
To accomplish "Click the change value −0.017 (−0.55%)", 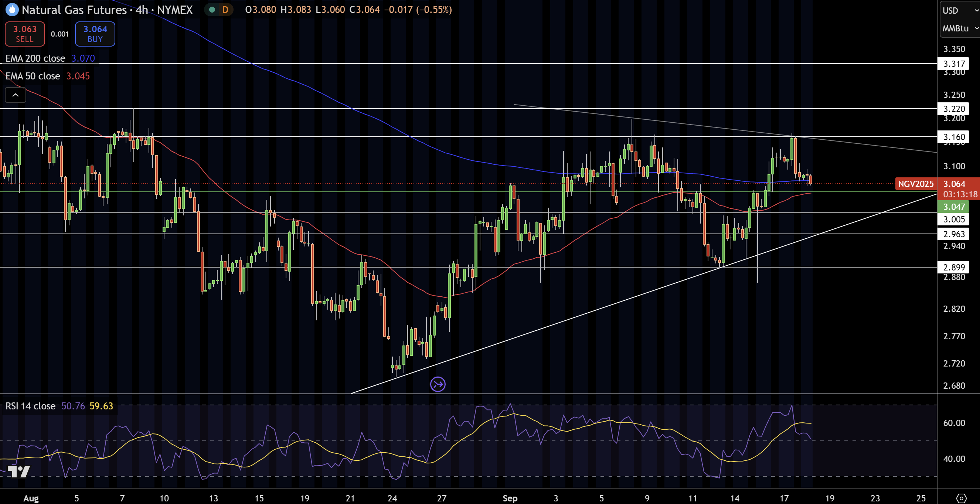I will point(418,10).
